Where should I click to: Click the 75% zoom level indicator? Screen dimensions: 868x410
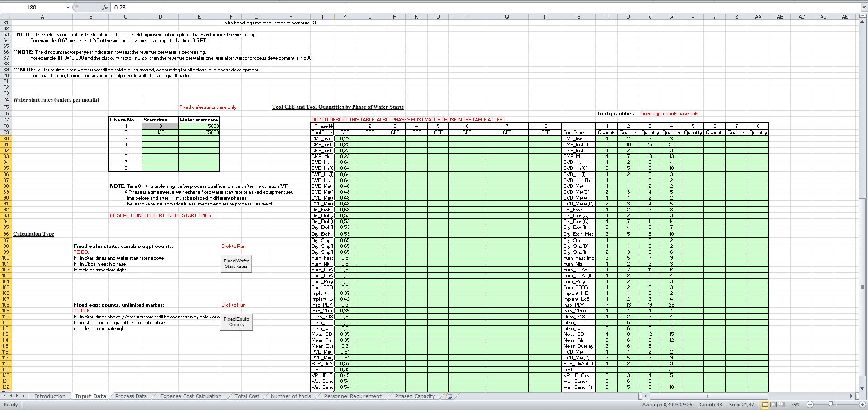coord(795,405)
